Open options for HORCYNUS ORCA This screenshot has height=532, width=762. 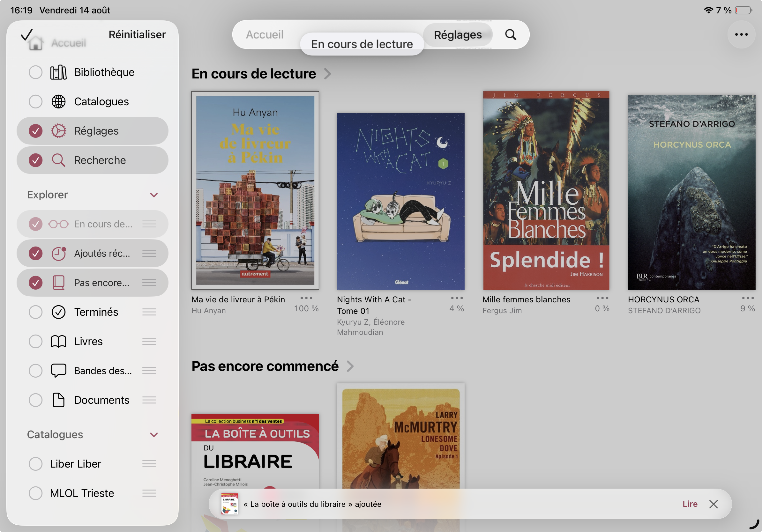748,298
